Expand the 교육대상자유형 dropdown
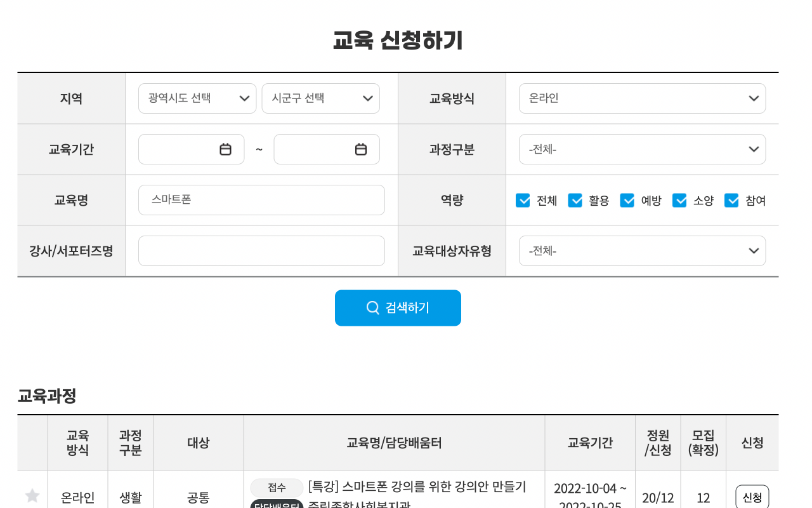The image size is (812, 508). (x=642, y=251)
